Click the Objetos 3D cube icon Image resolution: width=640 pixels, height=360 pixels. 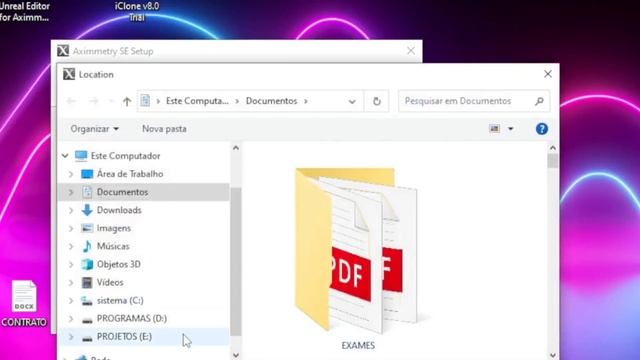(x=87, y=264)
